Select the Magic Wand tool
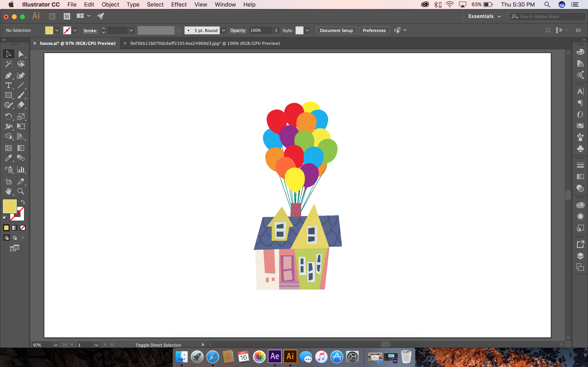 pyautogui.click(x=9, y=64)
